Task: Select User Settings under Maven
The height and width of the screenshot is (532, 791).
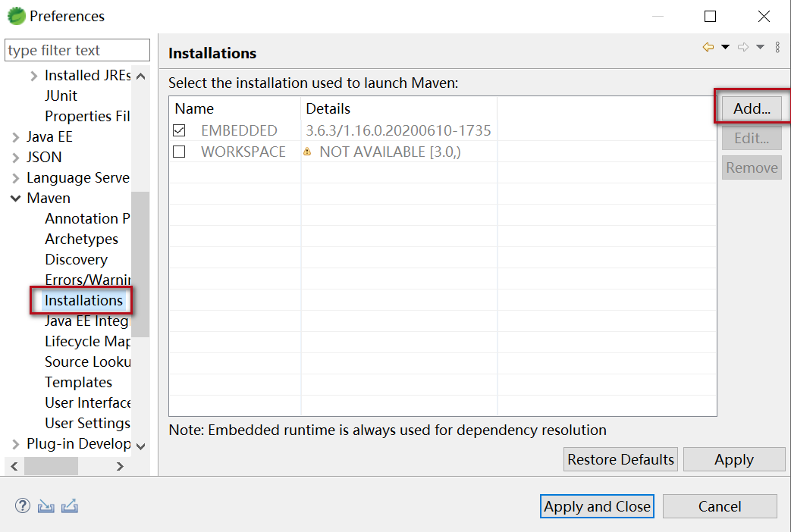Action: 87,423
